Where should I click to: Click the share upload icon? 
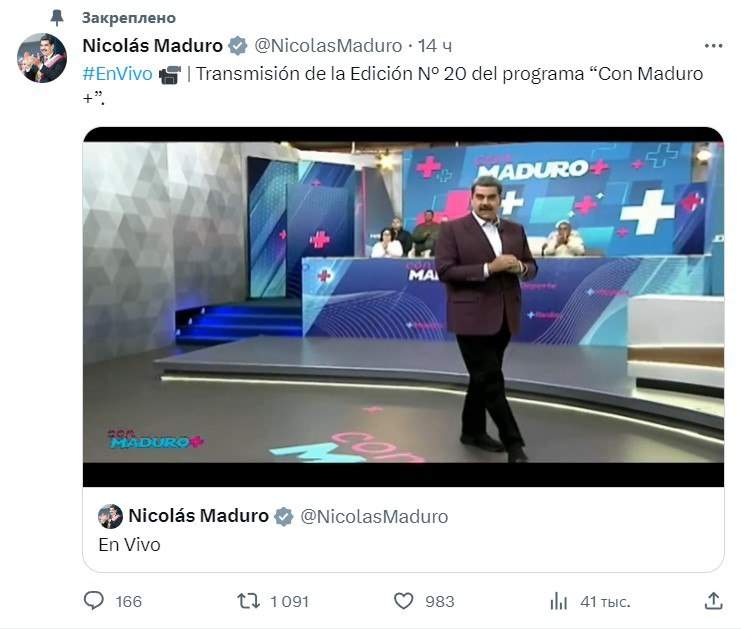[x=714, y=601]
